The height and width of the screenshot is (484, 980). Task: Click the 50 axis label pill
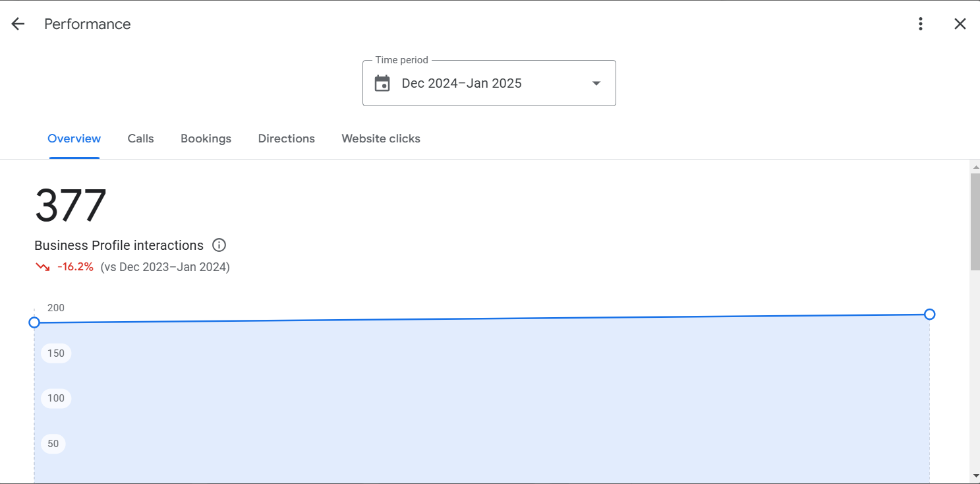[53, 444]
